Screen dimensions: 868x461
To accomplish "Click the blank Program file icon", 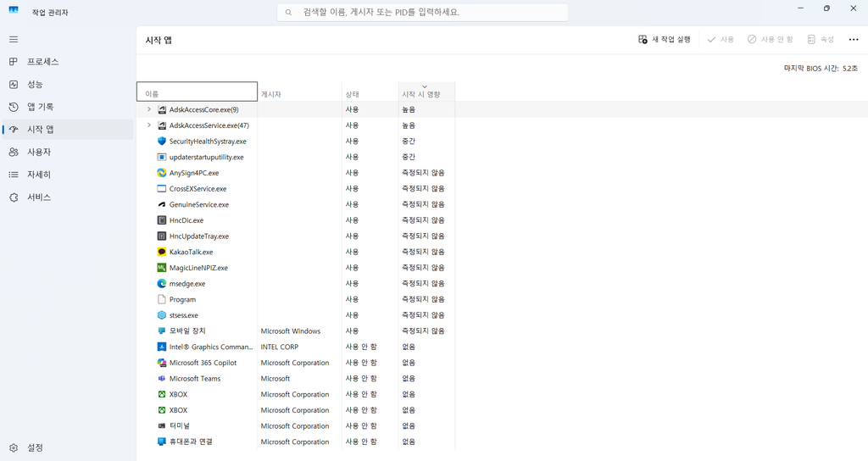I will (162, 299).
